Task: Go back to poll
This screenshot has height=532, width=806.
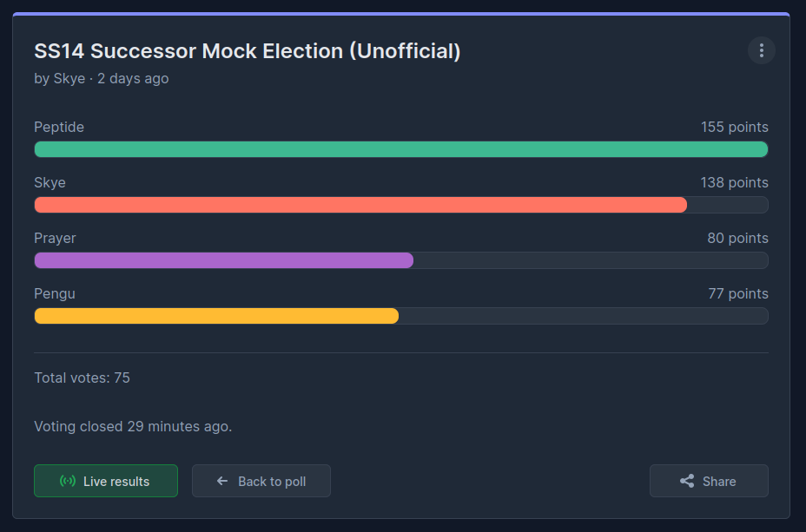Action: click(261, 481)
